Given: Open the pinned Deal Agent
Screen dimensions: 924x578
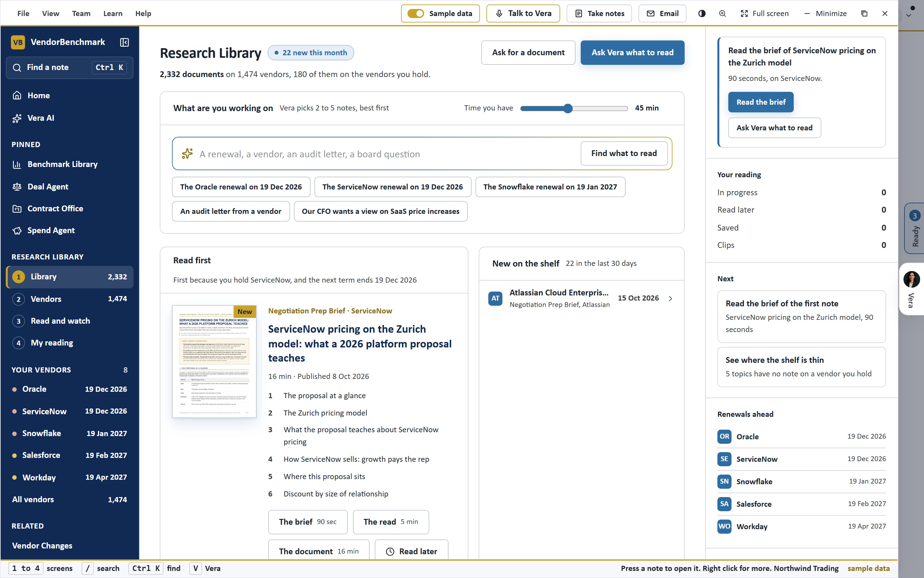Looking at the screenshot, I should 70,187.
